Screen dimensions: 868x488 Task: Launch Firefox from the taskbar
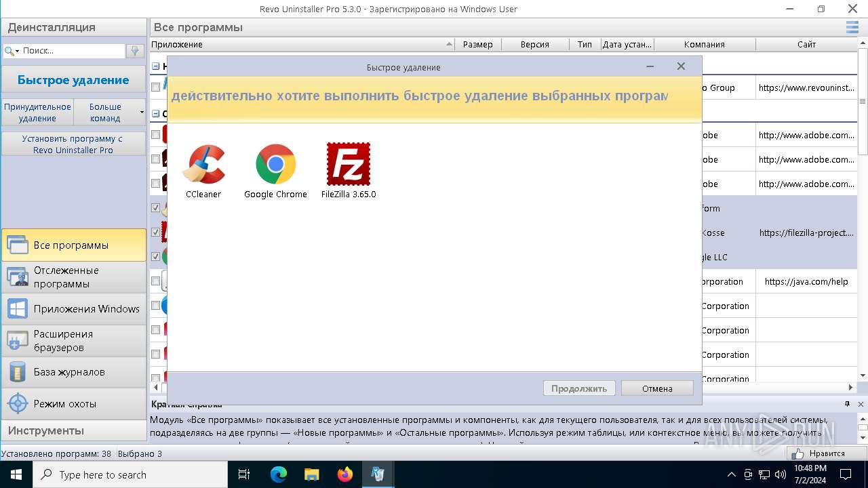point(344,474)
